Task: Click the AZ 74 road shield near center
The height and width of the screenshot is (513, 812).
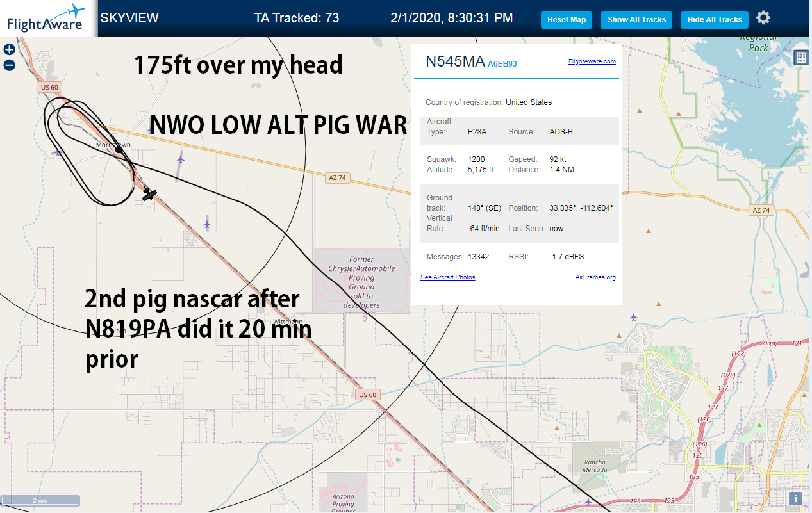Action: pos(338,178)
